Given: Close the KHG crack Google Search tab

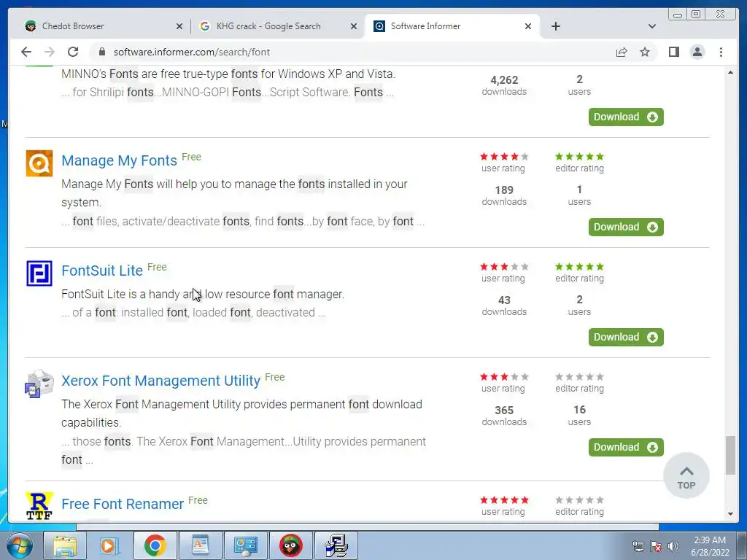Looking at the screenshot, I should point(354,27).
